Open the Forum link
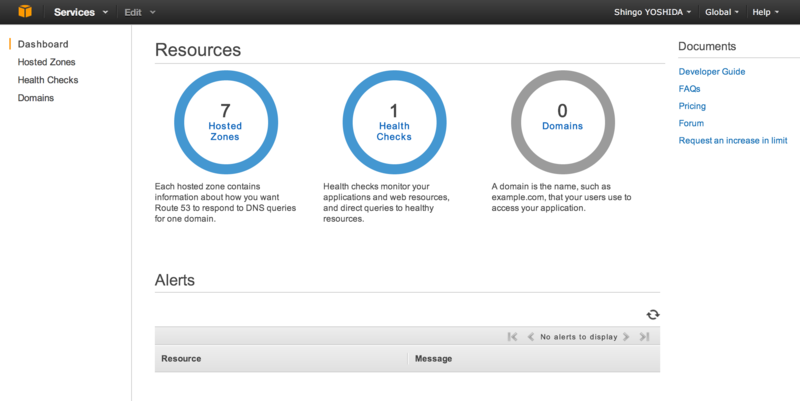This screenshot has height=401, width=800. [x=691, y=123]
